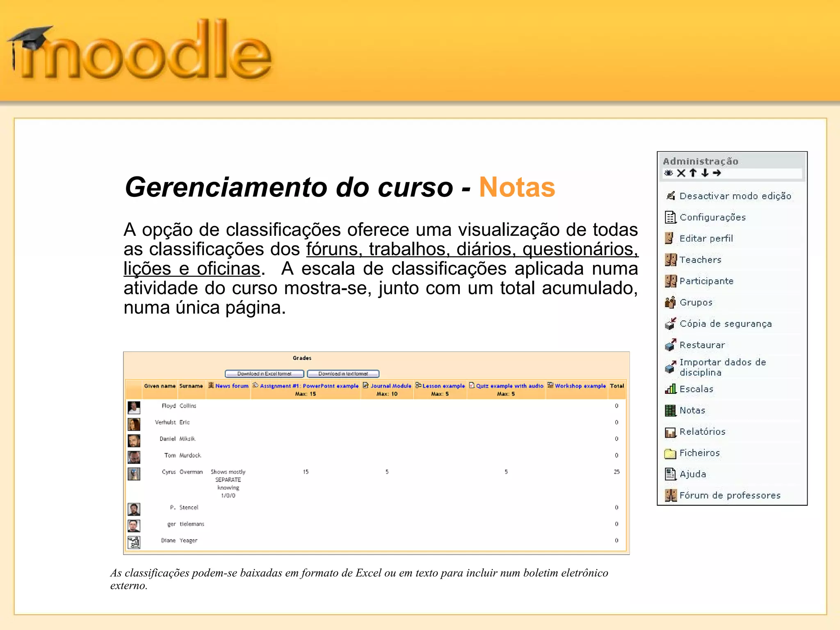
Task: Click the Restaurar restore icon
Action: tap(671, 345)
